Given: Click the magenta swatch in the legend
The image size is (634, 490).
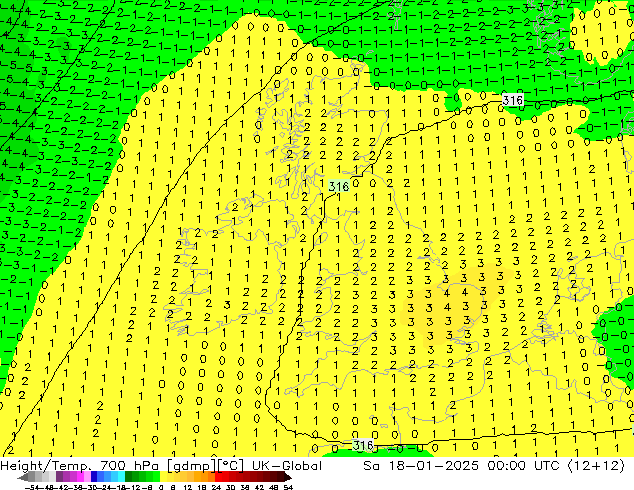Looking at the screenshot, I should [80, 477].
